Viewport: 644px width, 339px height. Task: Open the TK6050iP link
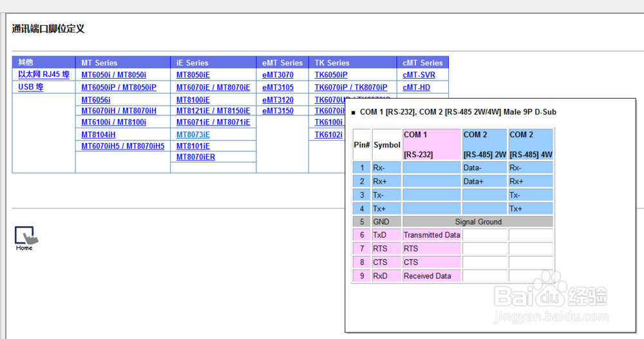pyautogui.click(x=331, y=75)
